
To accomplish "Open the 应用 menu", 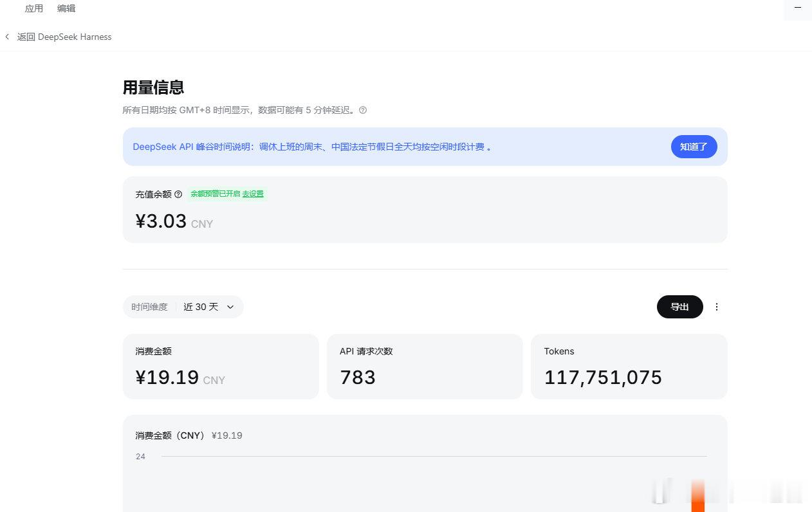I will click(34, 8).
